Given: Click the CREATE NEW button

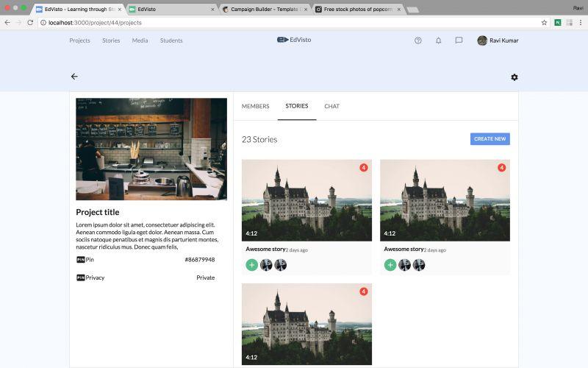Looking at the screenshot, I should coord(490,139).
